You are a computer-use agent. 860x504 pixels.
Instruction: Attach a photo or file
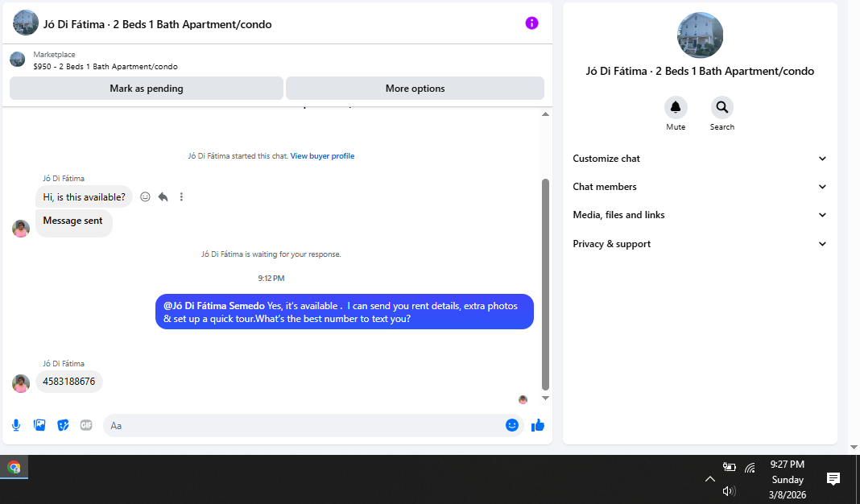click(39, 425)
